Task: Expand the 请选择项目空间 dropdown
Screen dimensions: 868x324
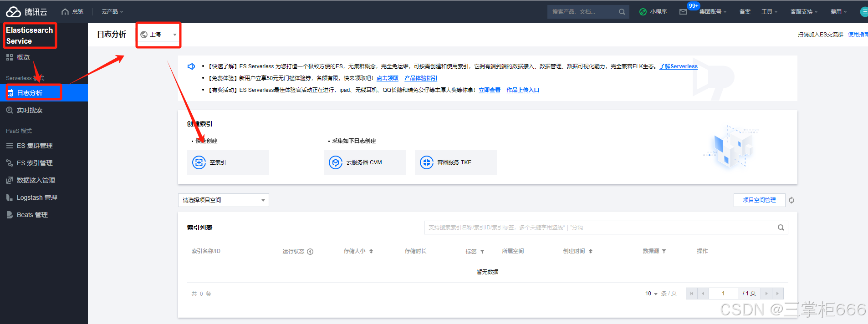Action: (223, 200)
